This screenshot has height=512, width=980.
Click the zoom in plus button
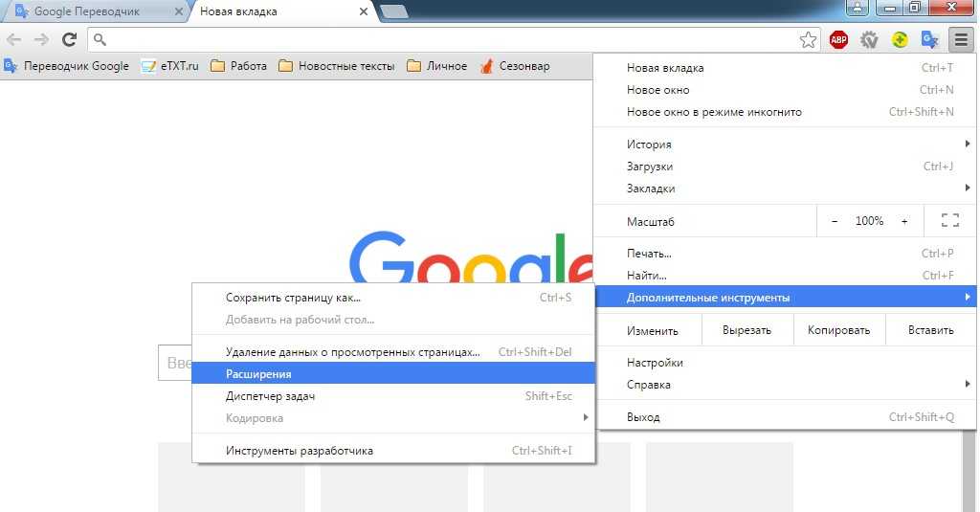coord(904,221)
